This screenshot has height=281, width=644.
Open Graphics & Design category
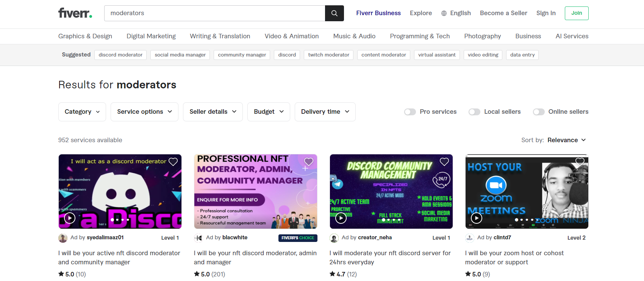pos(85,36)
